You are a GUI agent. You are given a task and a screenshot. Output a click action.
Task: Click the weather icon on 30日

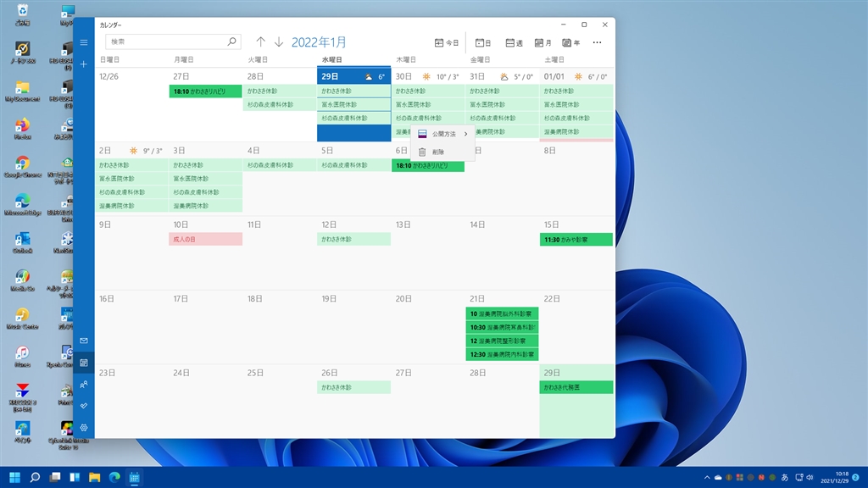426,77
